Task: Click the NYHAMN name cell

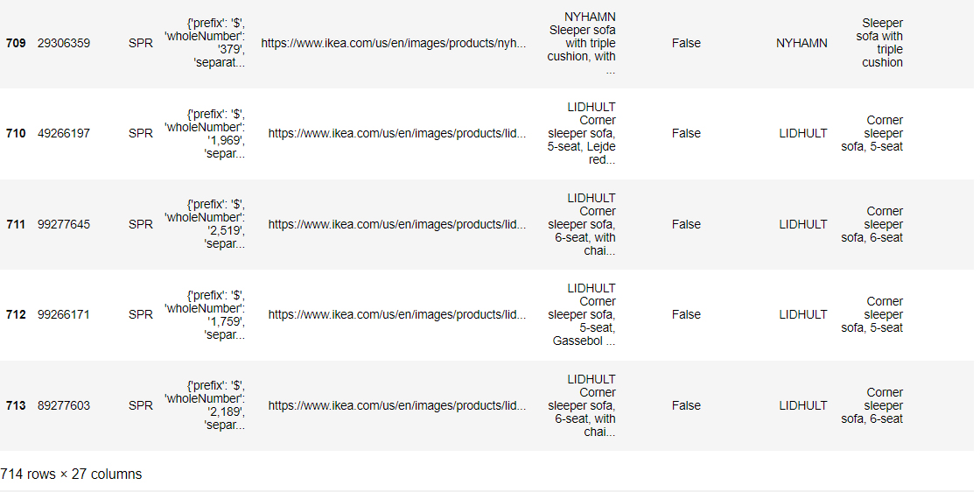Action: [x=801, y=43]
